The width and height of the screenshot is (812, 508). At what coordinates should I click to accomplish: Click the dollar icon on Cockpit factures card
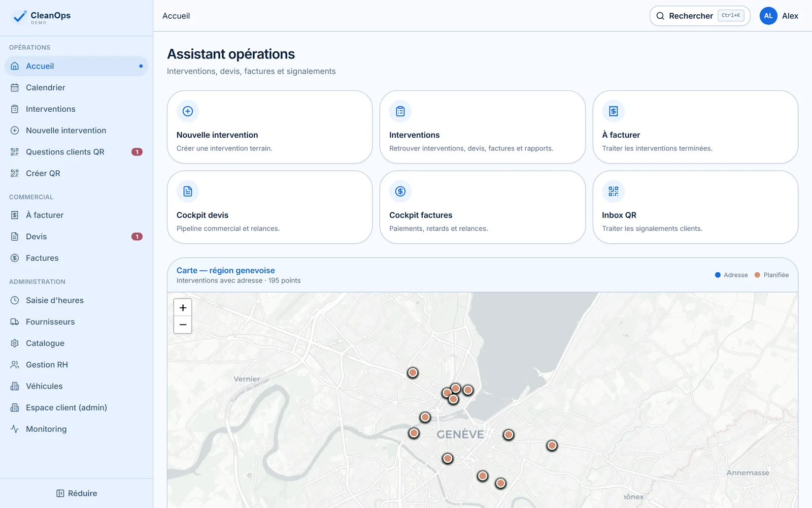(400, 192)
